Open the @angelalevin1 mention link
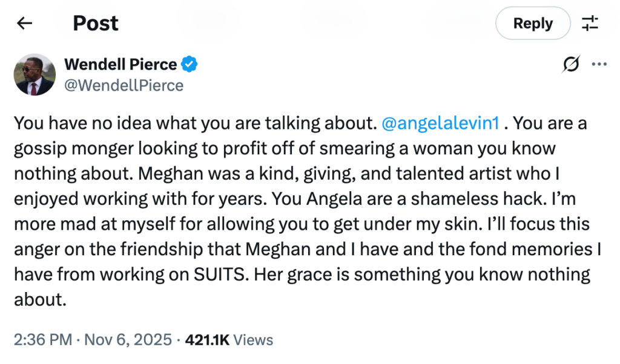Viewport: 620px width, 364px height. click(440, 123)
